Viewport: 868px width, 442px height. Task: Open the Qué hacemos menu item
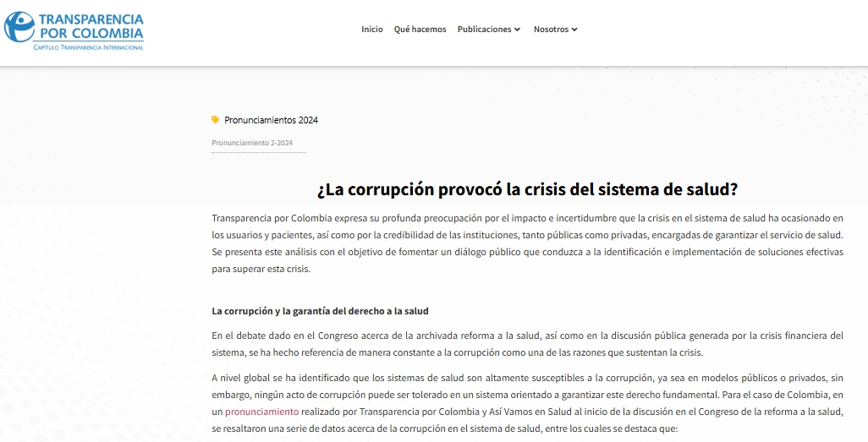coord(420,30)
